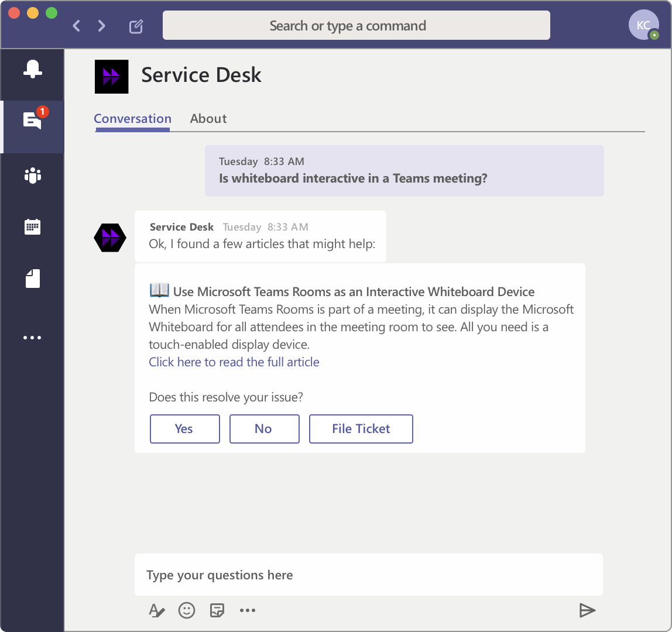The height and width of the screenshot is (632, 672).
Task: Send the message with arrow icon
Action: (x=587, y=611)
